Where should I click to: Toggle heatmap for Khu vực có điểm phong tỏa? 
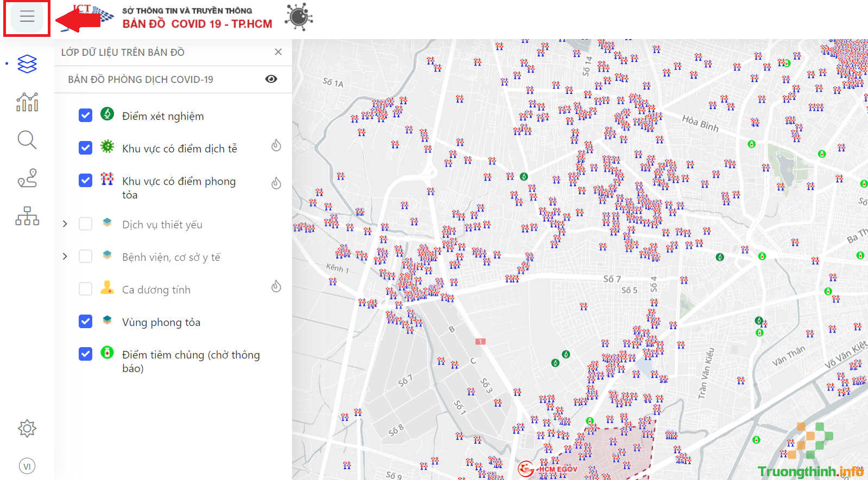(276, 183)
